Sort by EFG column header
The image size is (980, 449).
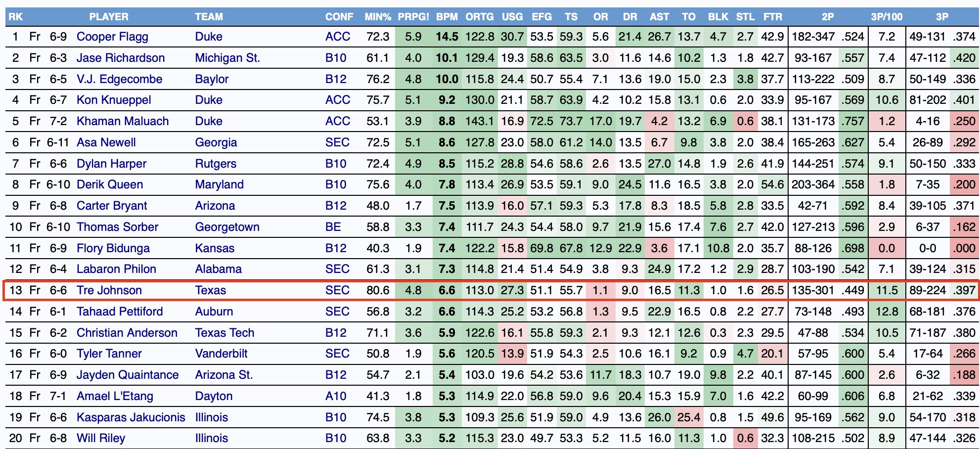542,17
